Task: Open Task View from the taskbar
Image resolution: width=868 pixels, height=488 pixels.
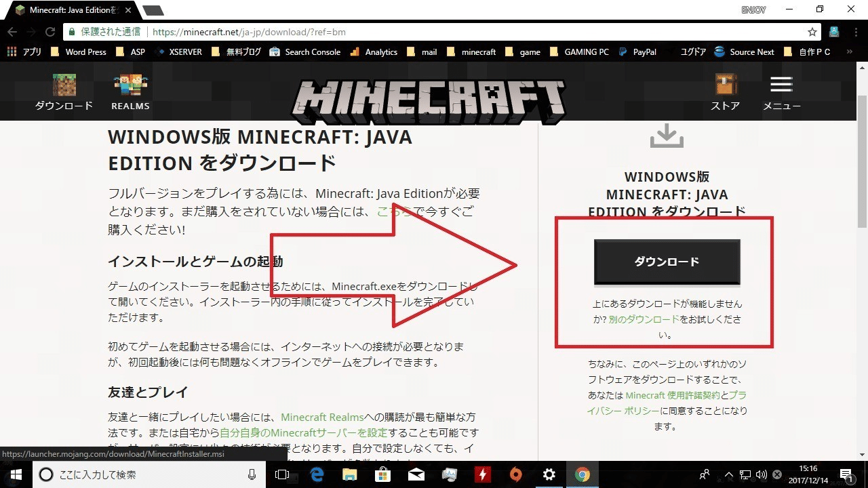Action: click(282, 474)
